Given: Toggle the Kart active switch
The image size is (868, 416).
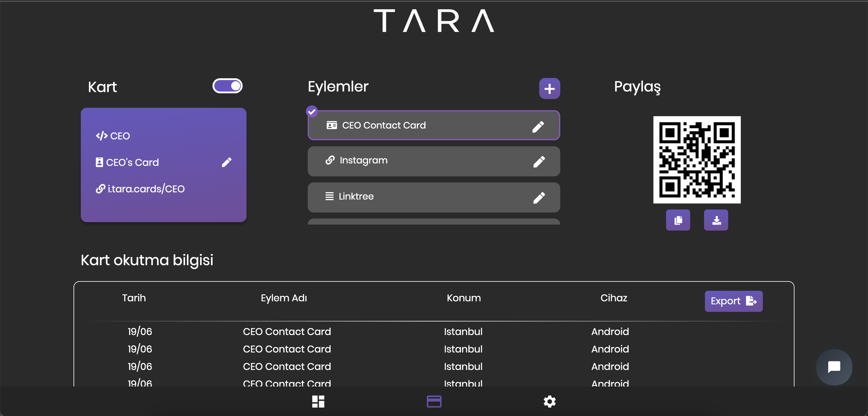Looking at the screenshot, I should (228, 86).
